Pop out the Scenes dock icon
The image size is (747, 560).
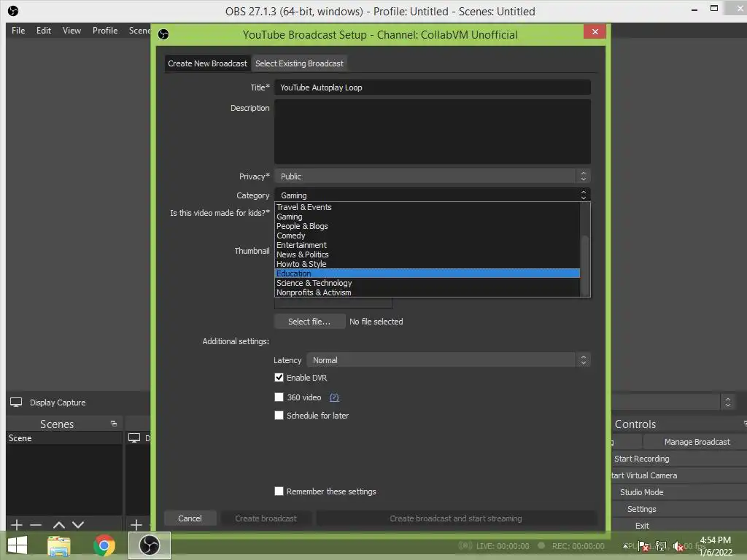(x=113, y=424)
